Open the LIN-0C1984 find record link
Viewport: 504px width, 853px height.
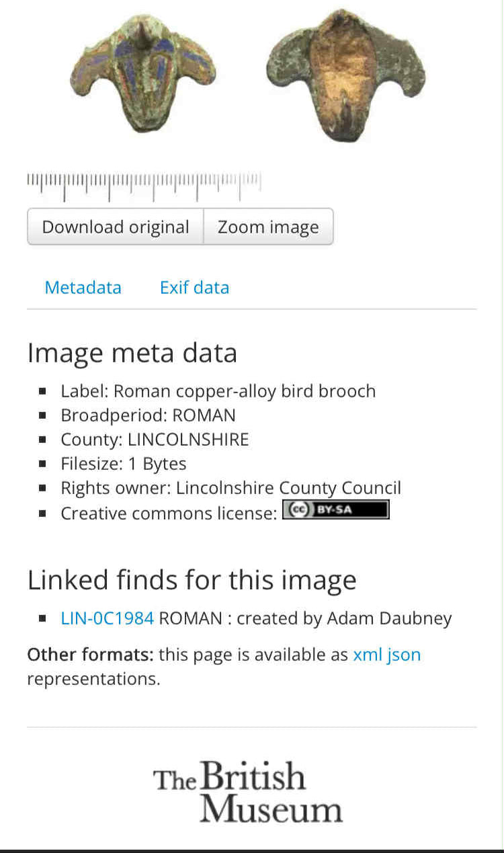click(108, 618)
